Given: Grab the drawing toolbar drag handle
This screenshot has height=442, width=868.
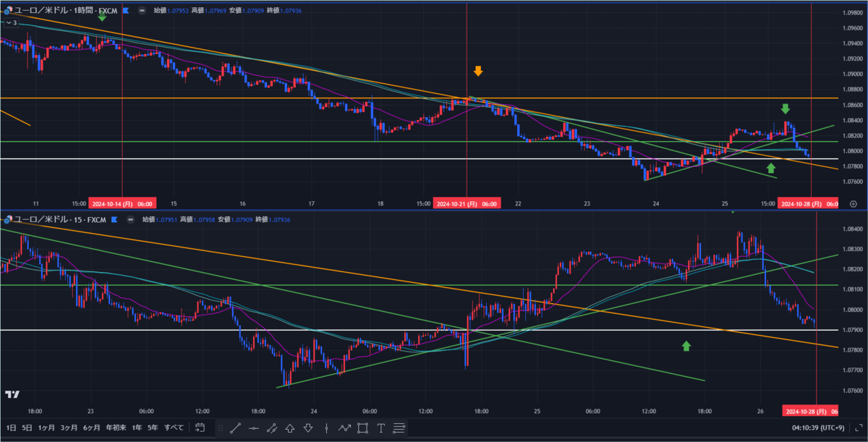Looking at the screenshot, I should click(x=220, y=428).
